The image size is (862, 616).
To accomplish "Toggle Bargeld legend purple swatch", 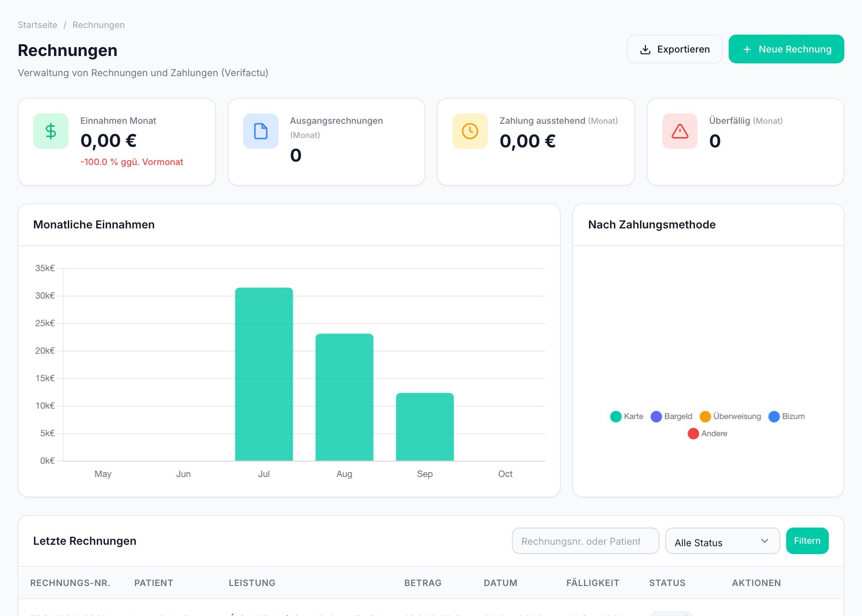I will coord(656,417).
